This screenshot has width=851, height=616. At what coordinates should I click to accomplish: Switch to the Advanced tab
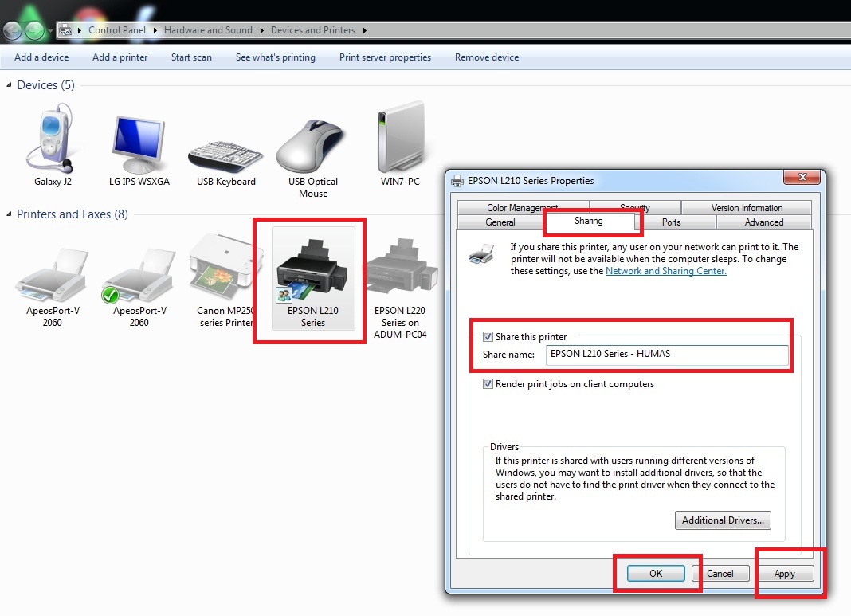click(x=764, y=222)
